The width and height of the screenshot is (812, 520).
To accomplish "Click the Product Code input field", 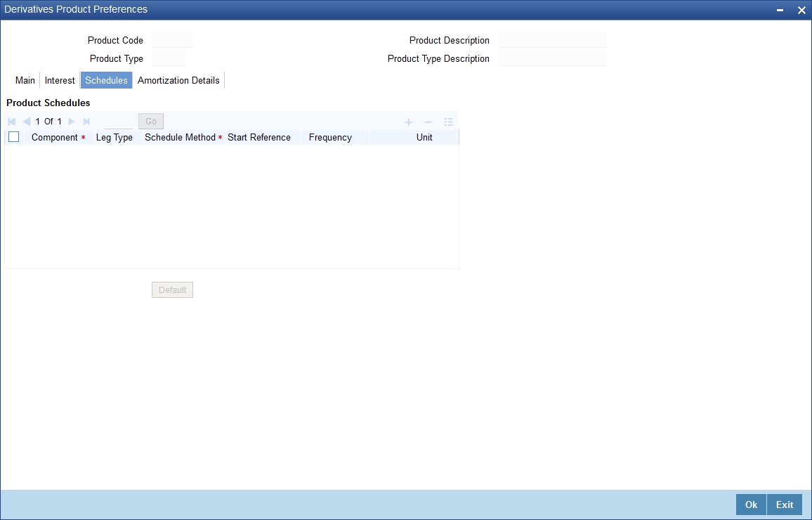I will pyautogui.click(x=172, y=40).
